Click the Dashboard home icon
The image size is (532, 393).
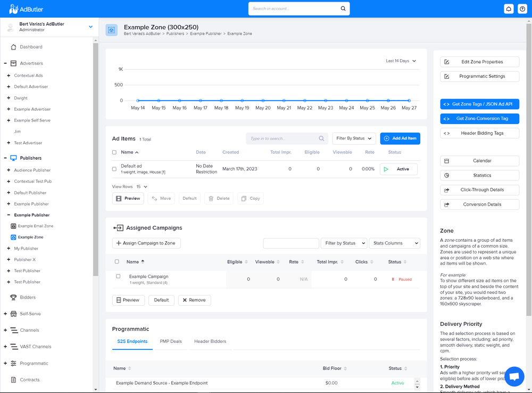click(x=14, y=47)
